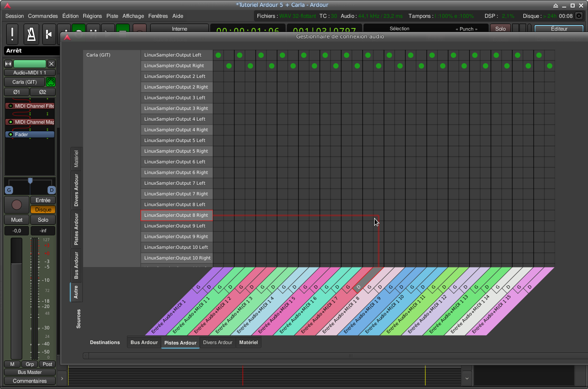Switch to Divers Ardour destinations tab
Image resolution: width=588 pixels, height=389 pixels.
[x=217, y=342]
